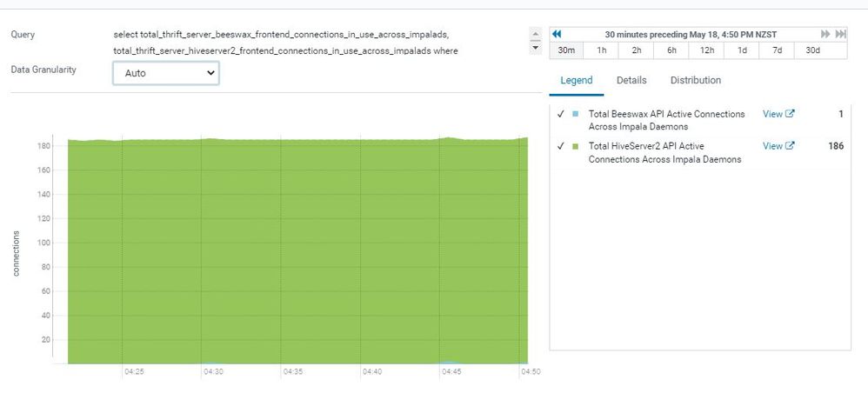Click View link for Beeswax series

(772, 114)
